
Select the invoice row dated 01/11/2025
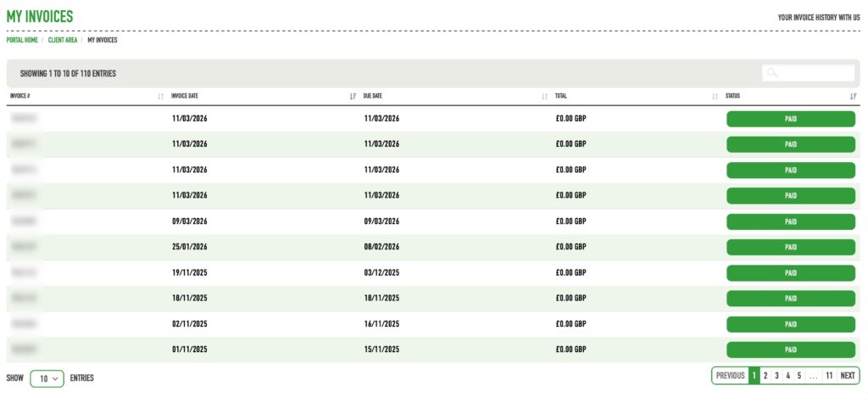(x=433, y=350)
